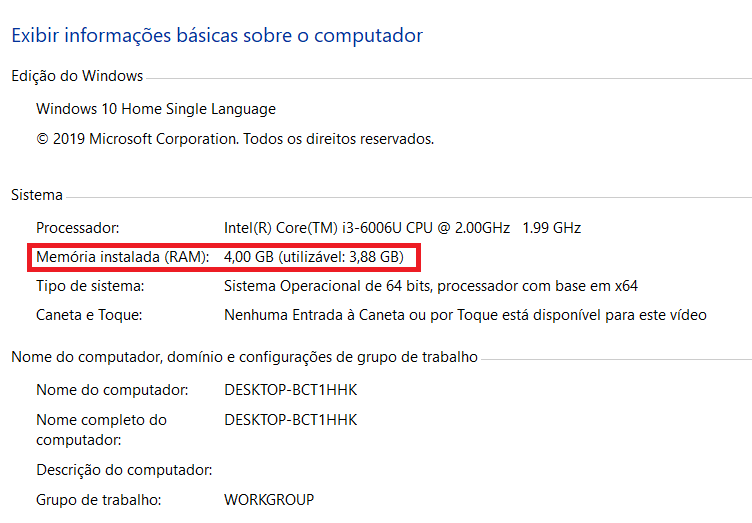Click the '© 2019 Microsoft Corporation' copyright line

[x=235, y=139]
